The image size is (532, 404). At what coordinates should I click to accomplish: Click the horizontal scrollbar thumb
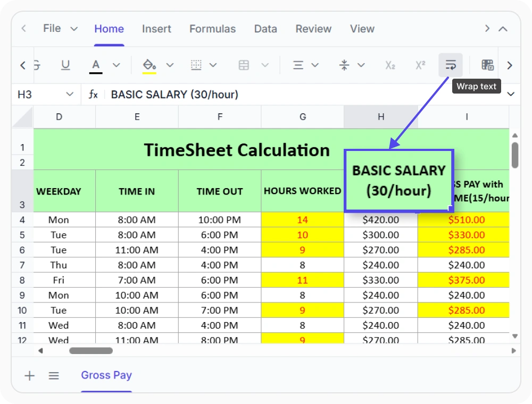point(91,350)
